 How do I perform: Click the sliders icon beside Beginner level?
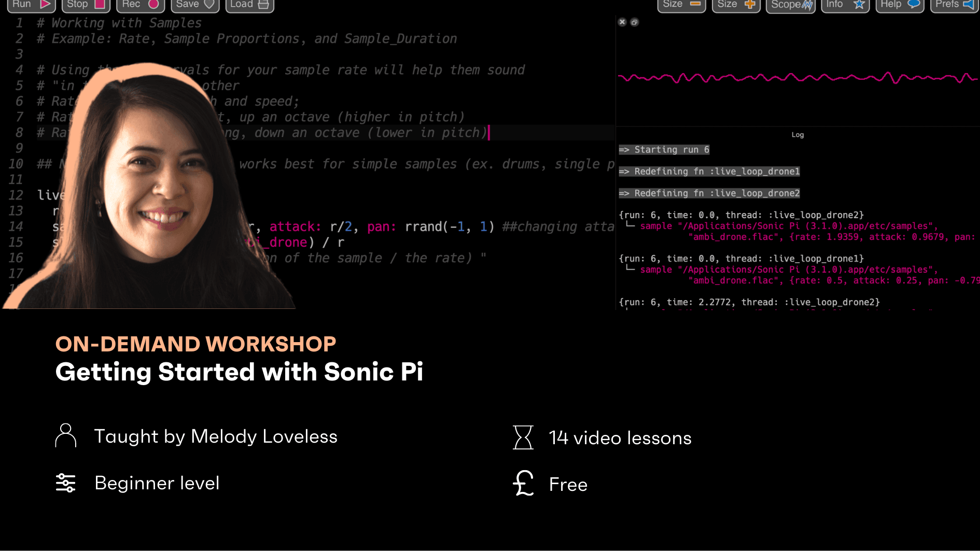[66, 483]
